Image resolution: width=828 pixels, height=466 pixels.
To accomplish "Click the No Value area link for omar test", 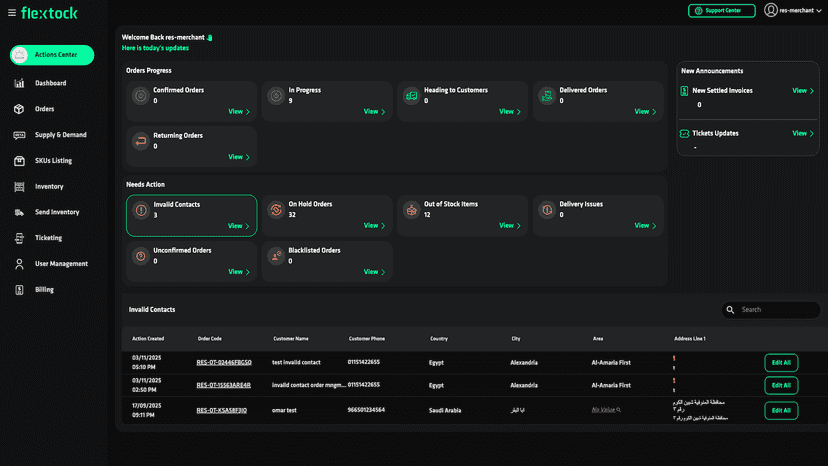I will click(x=606, y=410).
